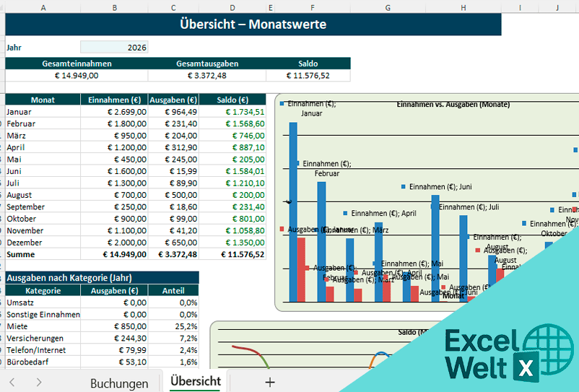Click the Jahr input cell showing 2026

[x=114, y=47]
